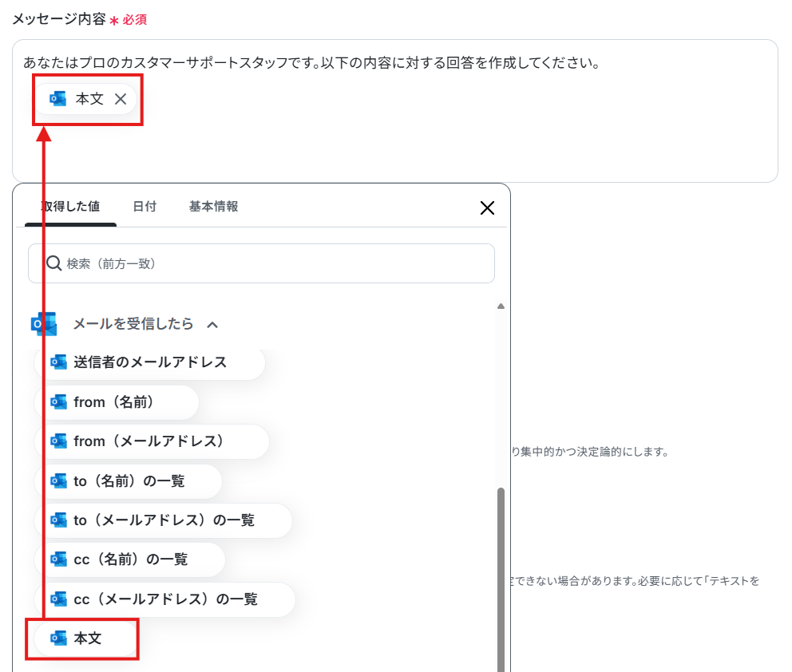Collapse the メールを受信したら section chevron
Image resolution: width=792 pixels, height=672 pixels.
[212, 325]
